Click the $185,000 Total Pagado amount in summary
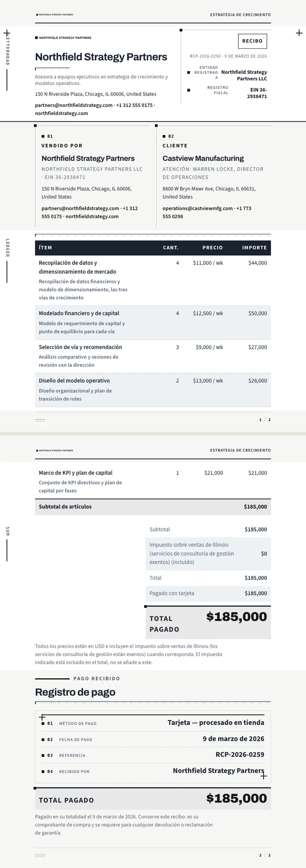Screen dimensions: 306x868 coord(237,617)
